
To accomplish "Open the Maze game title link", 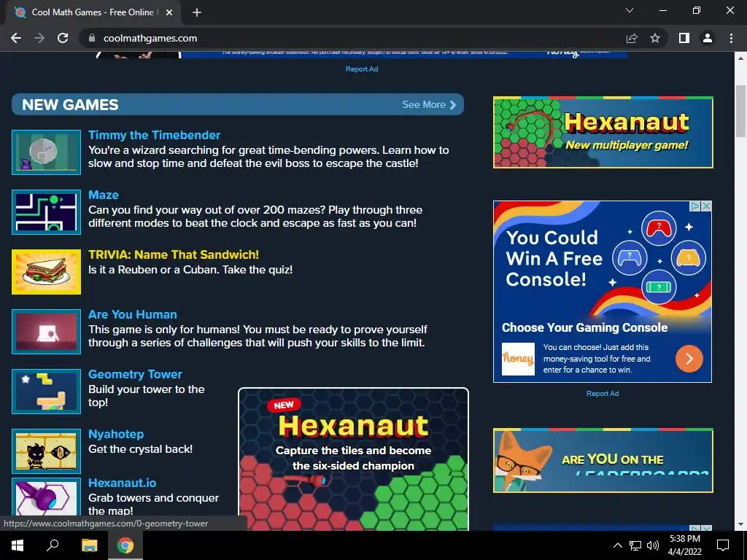I will coord(104,195).
